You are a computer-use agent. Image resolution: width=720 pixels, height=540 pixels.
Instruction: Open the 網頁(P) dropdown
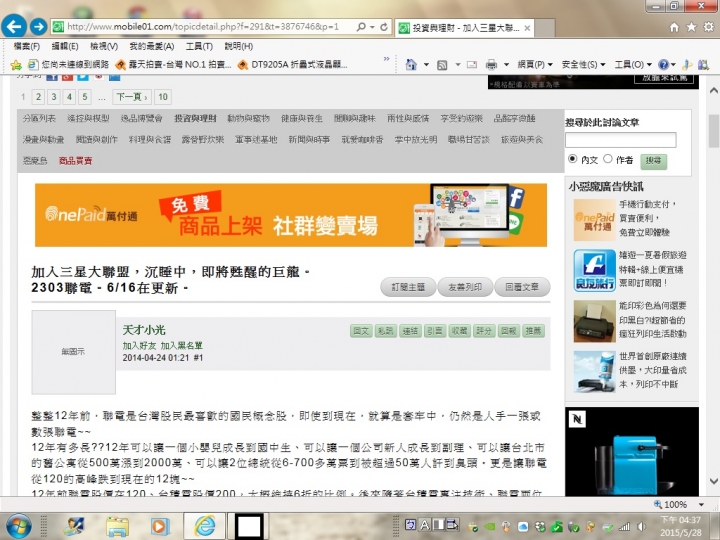(x=535, y=64)
